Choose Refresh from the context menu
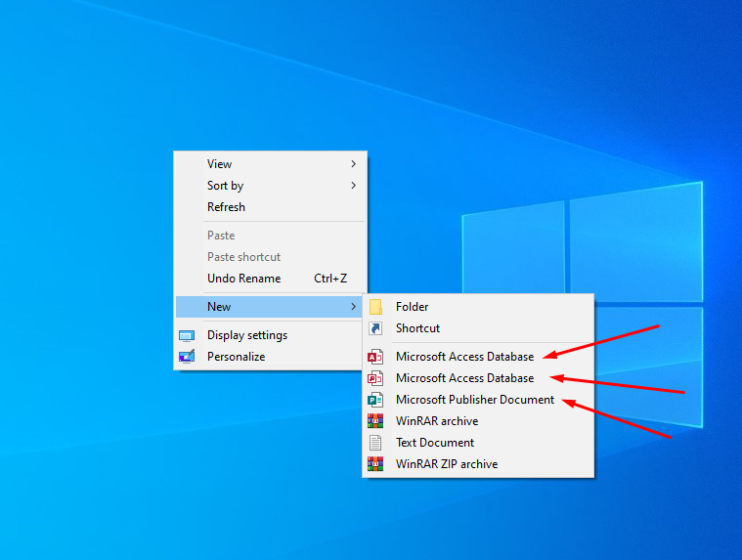 (270, 206)
